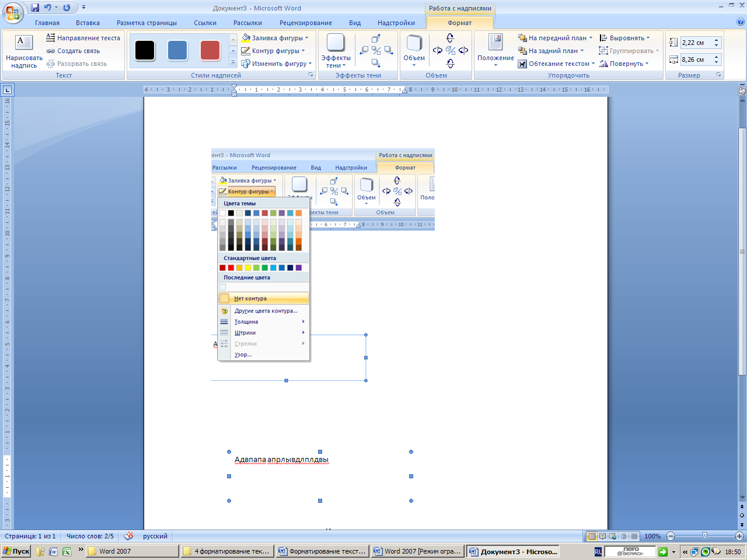Click the Office button
This screenshot has height=560, width=747.
click(13, 12)
